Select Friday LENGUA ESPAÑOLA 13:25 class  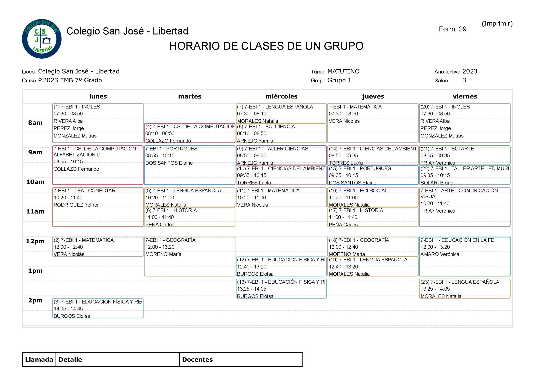pos(464,289)
